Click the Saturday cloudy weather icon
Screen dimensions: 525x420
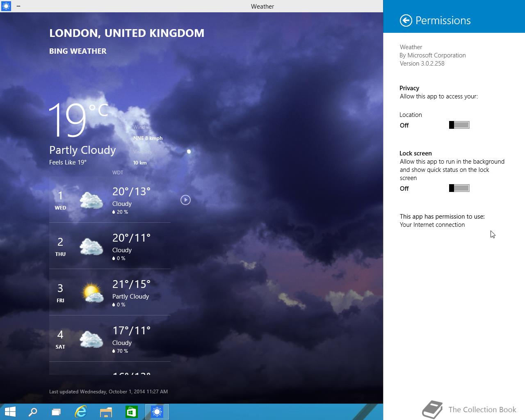91,340
